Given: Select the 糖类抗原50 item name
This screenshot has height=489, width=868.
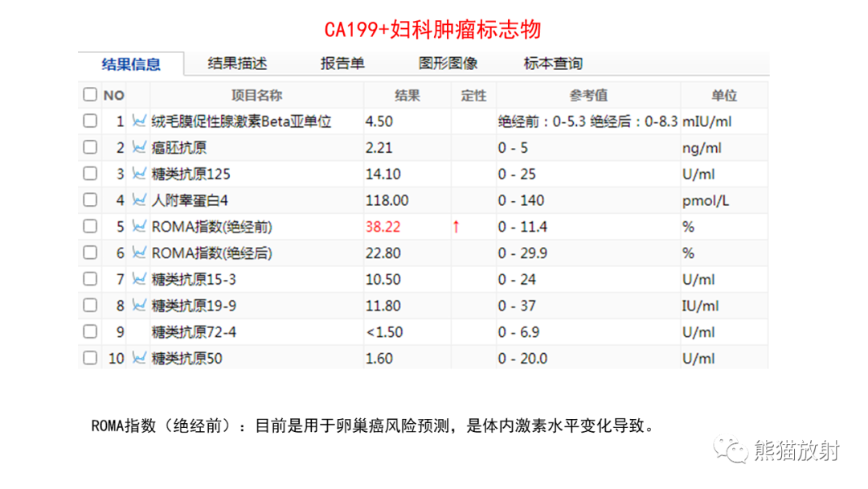Looking at the screenshot, I should pyautogui.click(x=187, y=358).
